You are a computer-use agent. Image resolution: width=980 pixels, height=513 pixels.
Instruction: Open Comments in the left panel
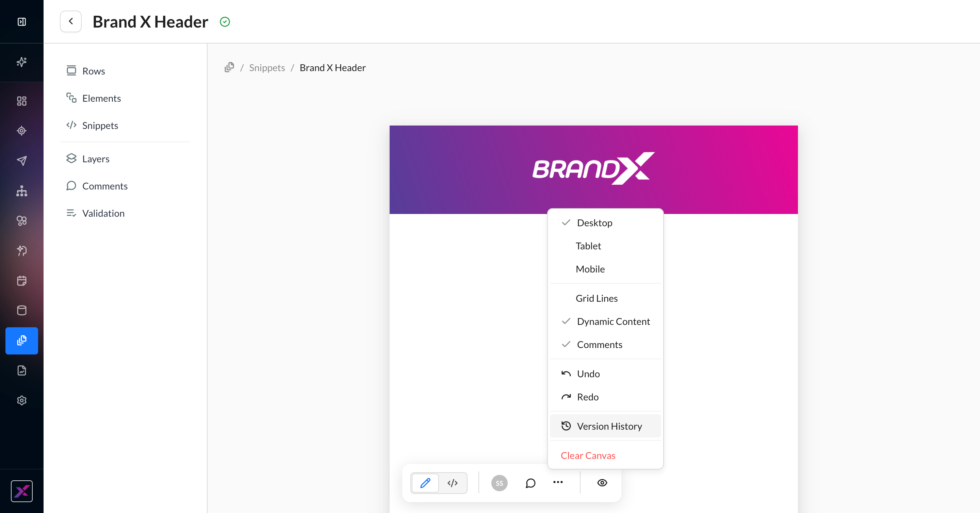[x=97, y=186]
